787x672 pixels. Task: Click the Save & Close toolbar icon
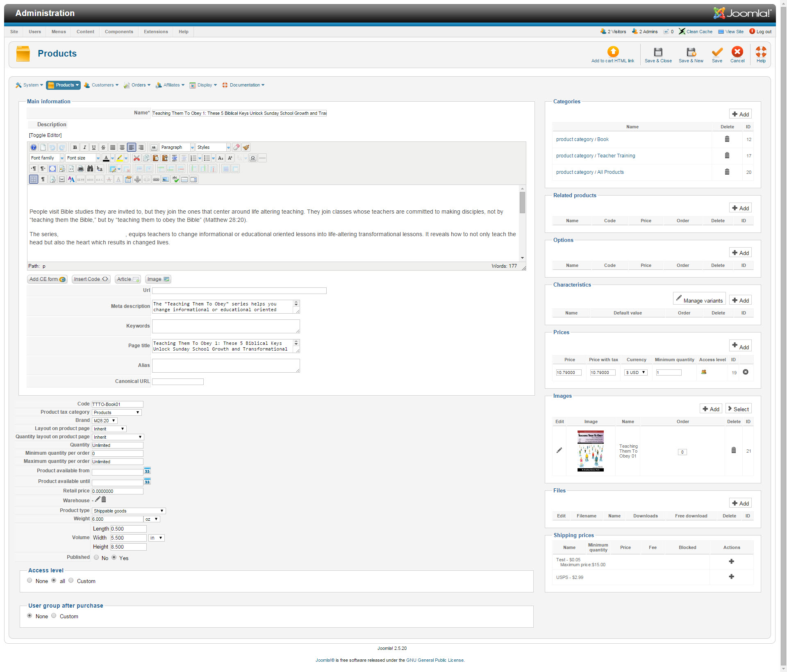pos(658,52)
